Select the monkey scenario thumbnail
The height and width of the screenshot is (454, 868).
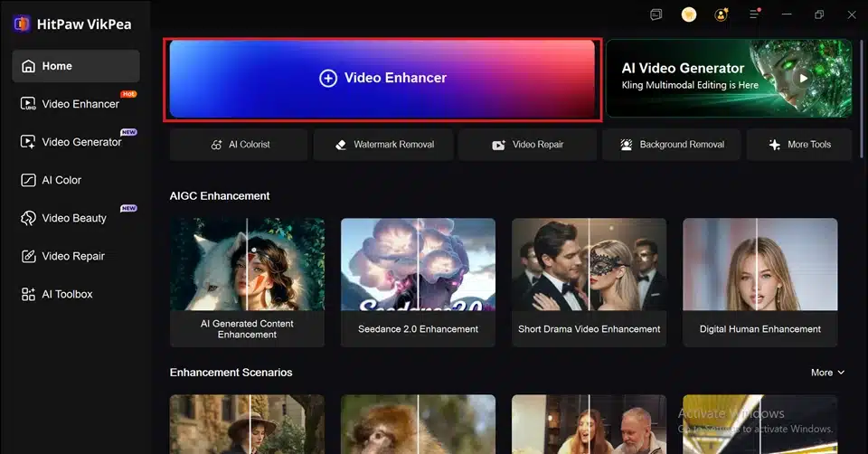point(418,424)
